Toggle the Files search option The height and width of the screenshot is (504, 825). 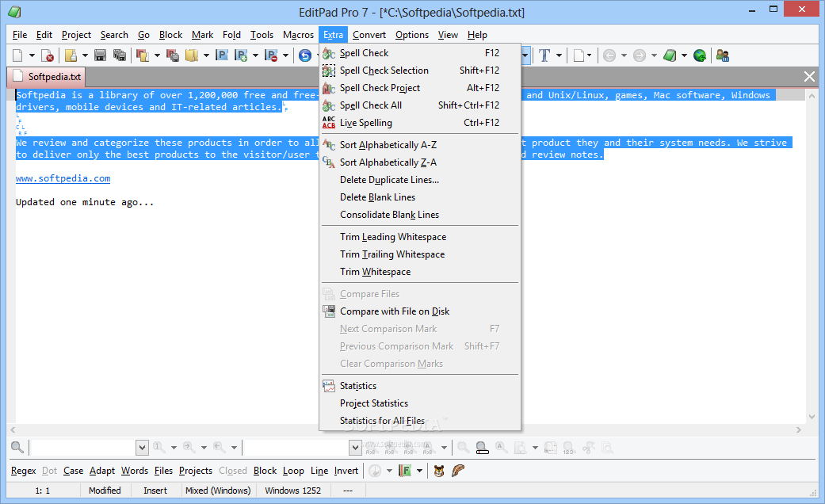(163, 471)
